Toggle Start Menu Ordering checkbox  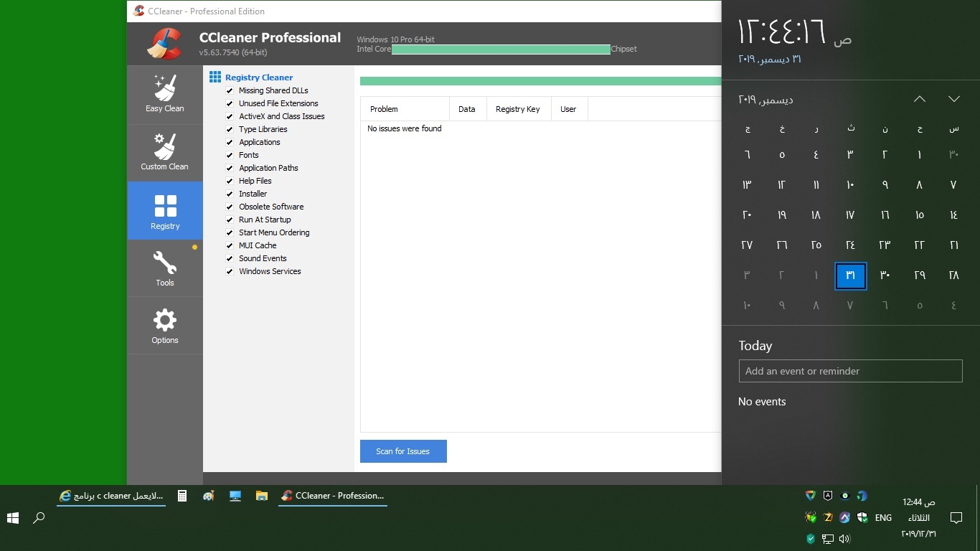(230, 232)
